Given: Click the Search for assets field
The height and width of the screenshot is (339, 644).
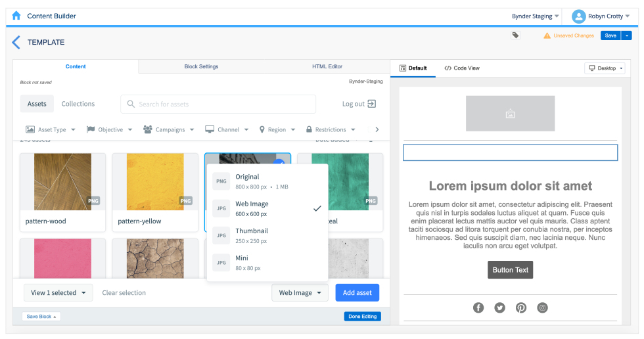Looking at the screenshot, I should [218, 104].
